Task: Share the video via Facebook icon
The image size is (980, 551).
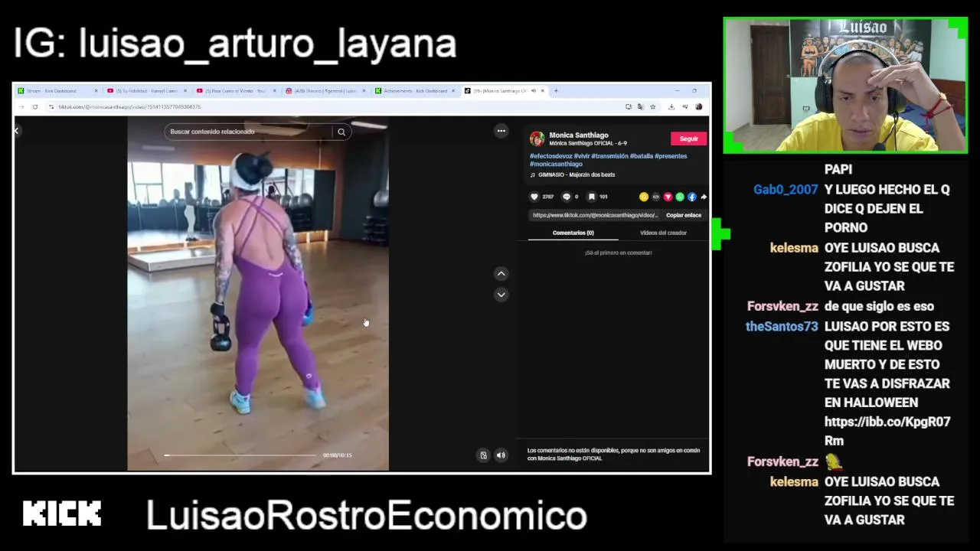Action: (692, 197)
